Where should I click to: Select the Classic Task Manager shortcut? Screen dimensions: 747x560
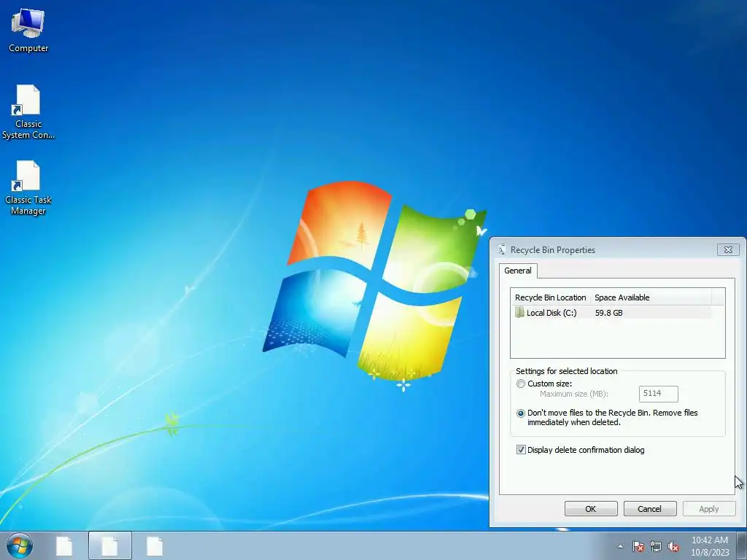click(28, 189)
